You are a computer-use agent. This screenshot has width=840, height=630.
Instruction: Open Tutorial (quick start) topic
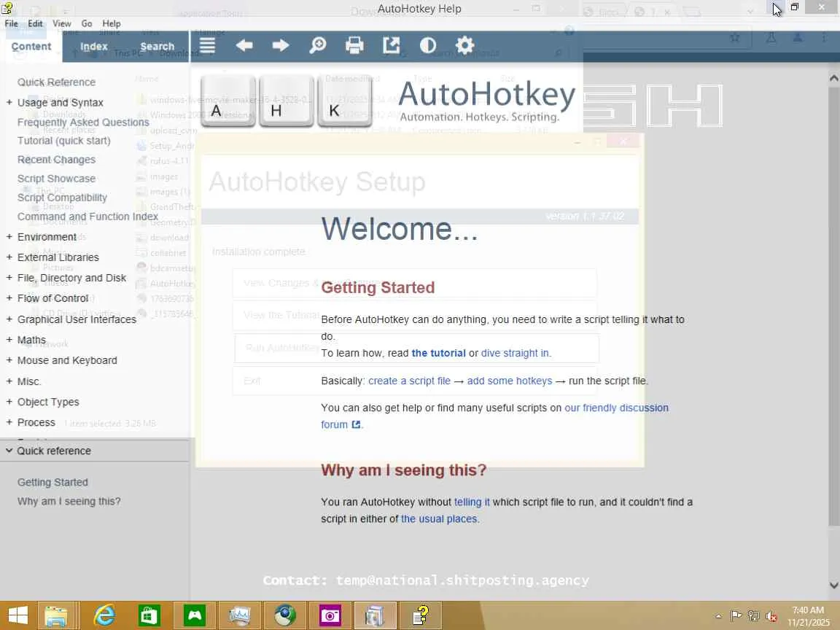tap(63, 140)
